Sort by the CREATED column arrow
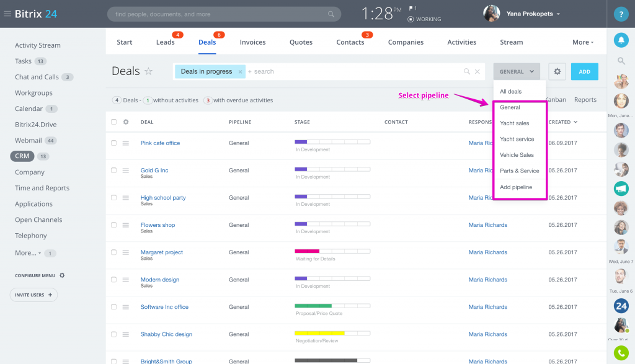The height and width of the screenshot is (364, 635). click(575, 122)
